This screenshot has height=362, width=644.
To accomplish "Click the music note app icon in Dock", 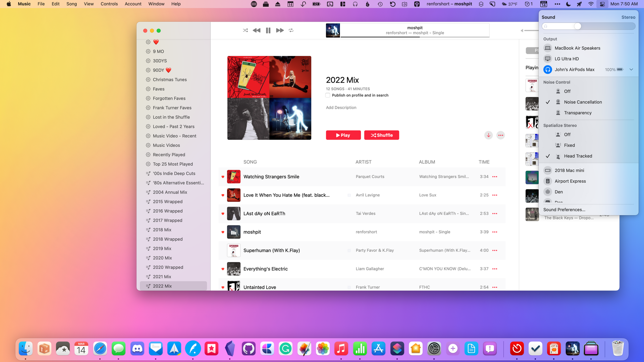I will (x=341, y=349).
